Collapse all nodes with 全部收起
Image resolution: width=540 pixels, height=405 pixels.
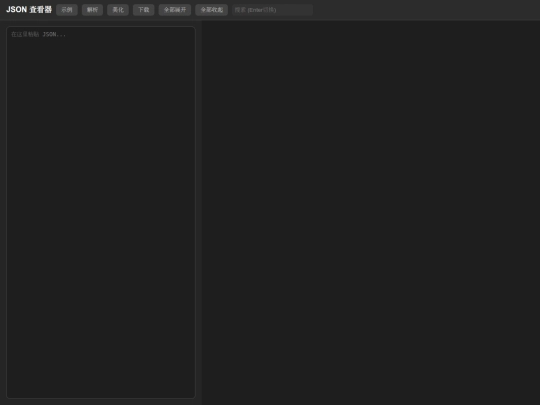click(x=211, y=10)
